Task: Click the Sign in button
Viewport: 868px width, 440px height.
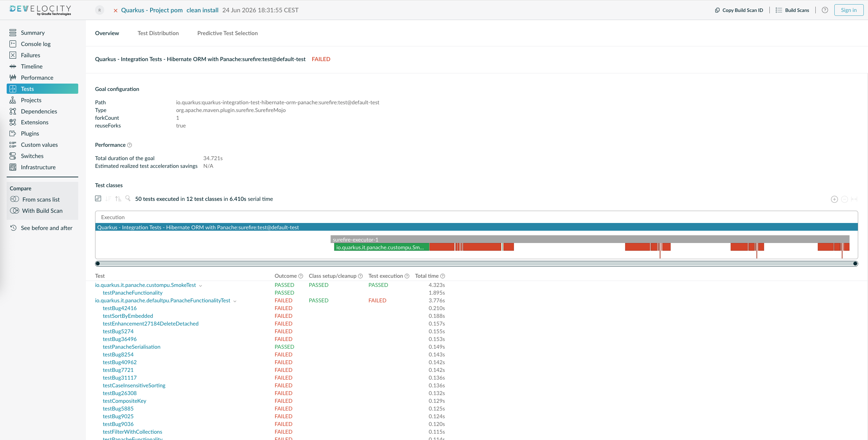Action: [x=849, y=10]
